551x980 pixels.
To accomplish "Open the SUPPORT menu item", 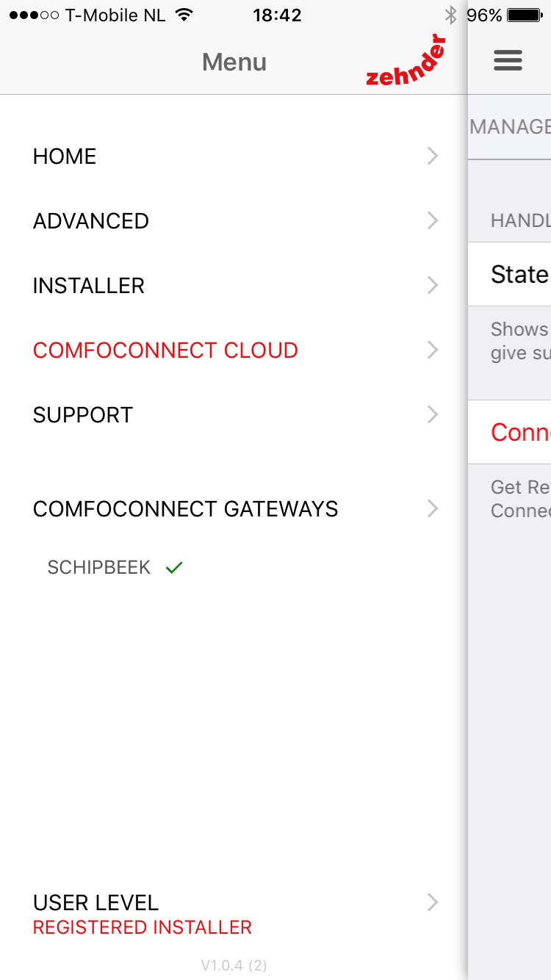I will click(x=83, y=415).
